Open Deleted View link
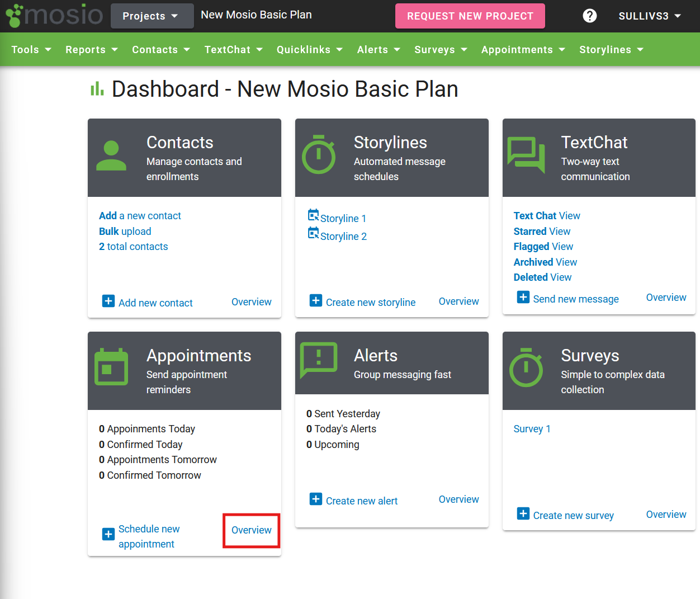The image size is (700, 599). (542, 277)
